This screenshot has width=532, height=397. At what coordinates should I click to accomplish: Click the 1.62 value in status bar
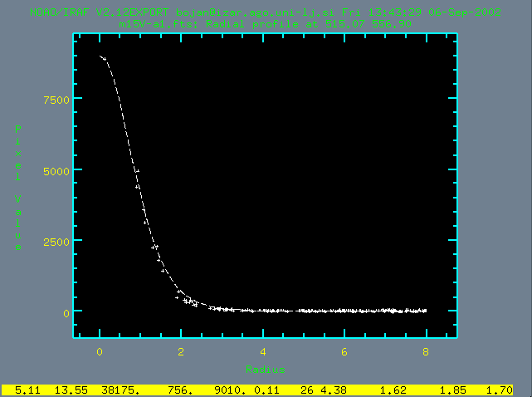click(392, 389)
